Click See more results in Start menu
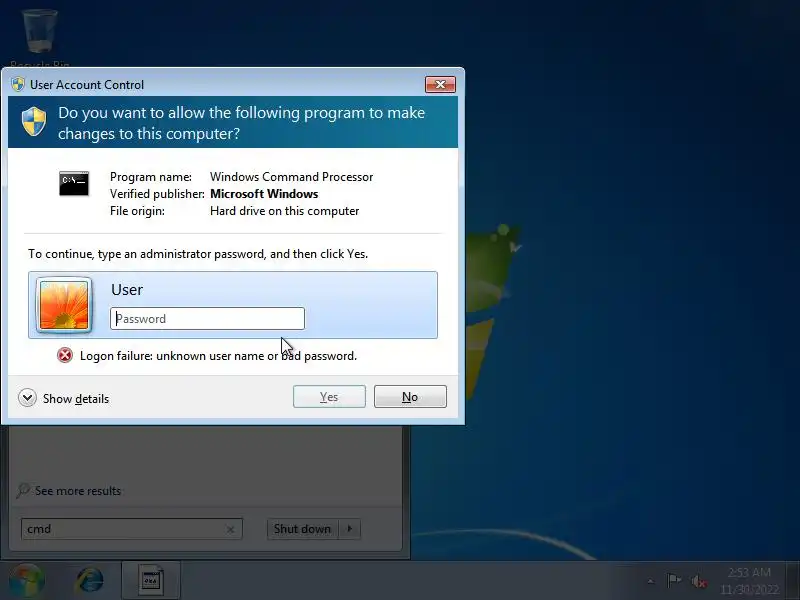 click(x=78, y=491)
